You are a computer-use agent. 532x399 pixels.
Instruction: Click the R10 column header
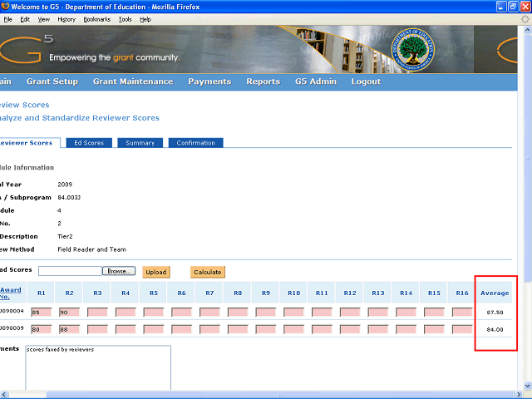293,293
